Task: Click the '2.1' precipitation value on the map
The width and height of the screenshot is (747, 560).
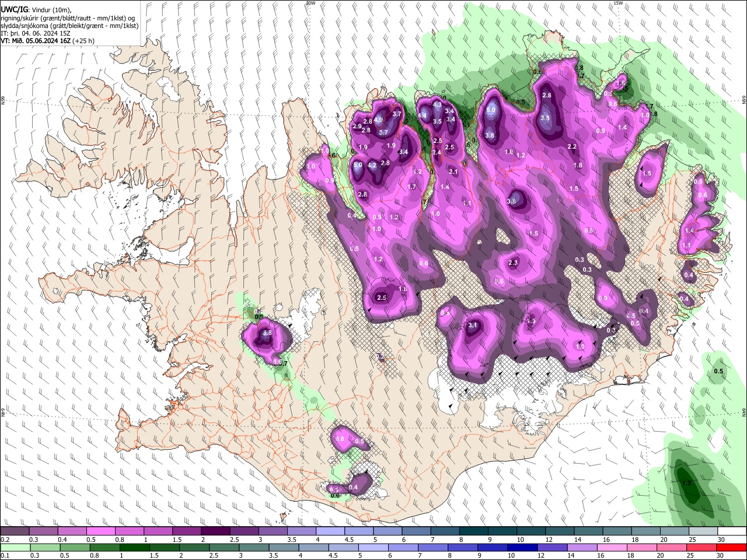Action: click(454, 171)
